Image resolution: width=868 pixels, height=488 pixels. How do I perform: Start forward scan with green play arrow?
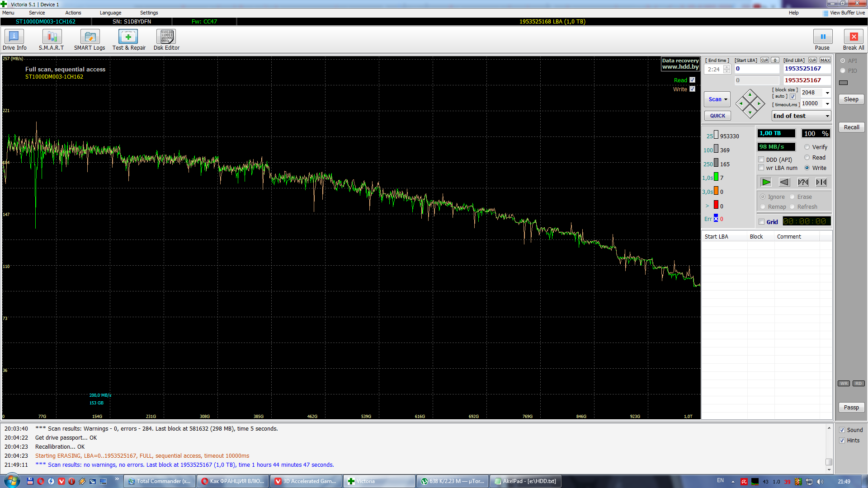click(766, 182)
